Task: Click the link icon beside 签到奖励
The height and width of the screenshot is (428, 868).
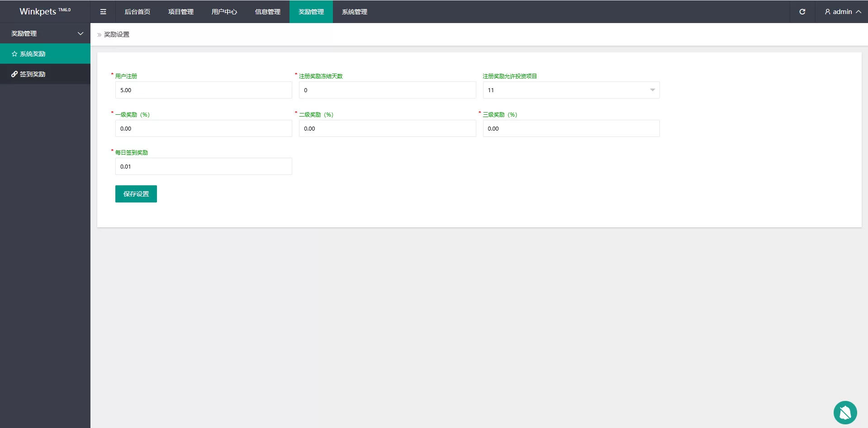Action: 14,74
